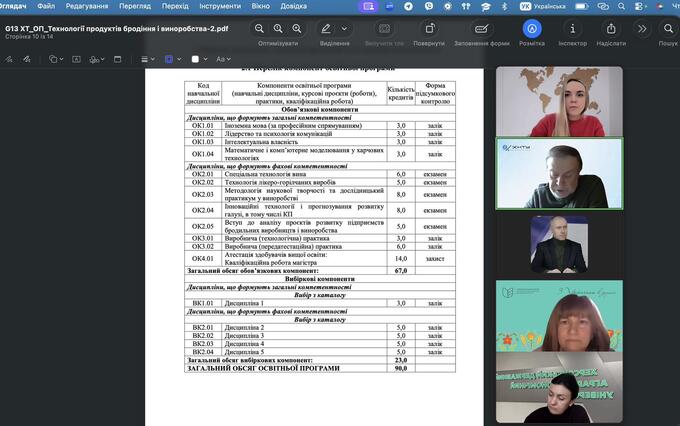The height and width of the screenshot is (426, 680).
Task: Open the share Надіслати icon
Action: [x=610, y=29]
